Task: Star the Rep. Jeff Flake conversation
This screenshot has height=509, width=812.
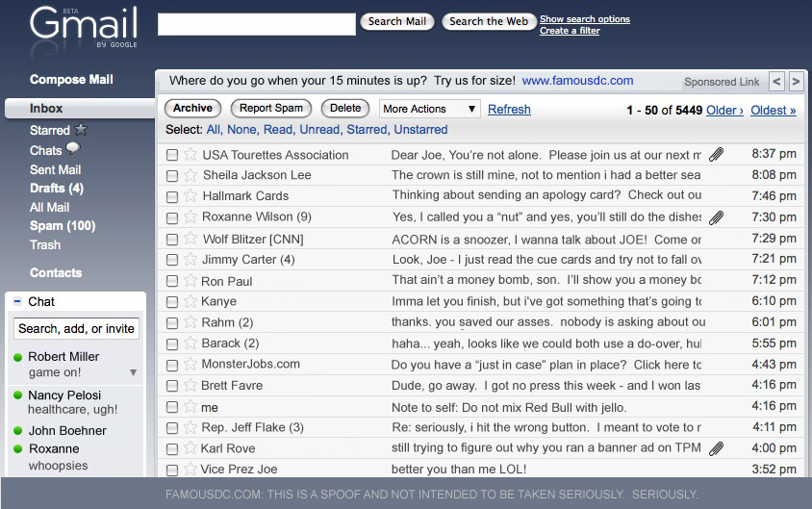Action: [190, 427]
